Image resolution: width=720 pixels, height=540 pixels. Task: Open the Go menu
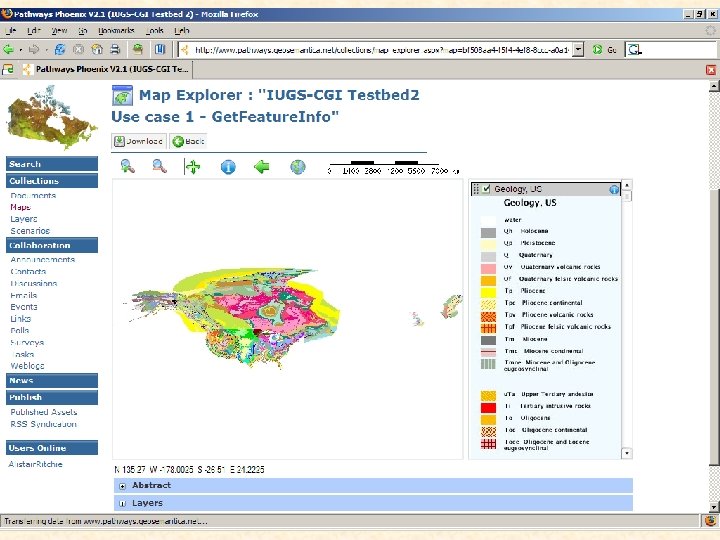click(x=83, y=31)
